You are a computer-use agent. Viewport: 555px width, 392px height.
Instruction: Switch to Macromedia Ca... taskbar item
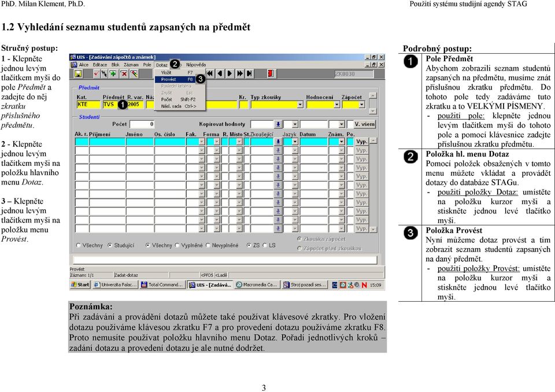[257, 284]
